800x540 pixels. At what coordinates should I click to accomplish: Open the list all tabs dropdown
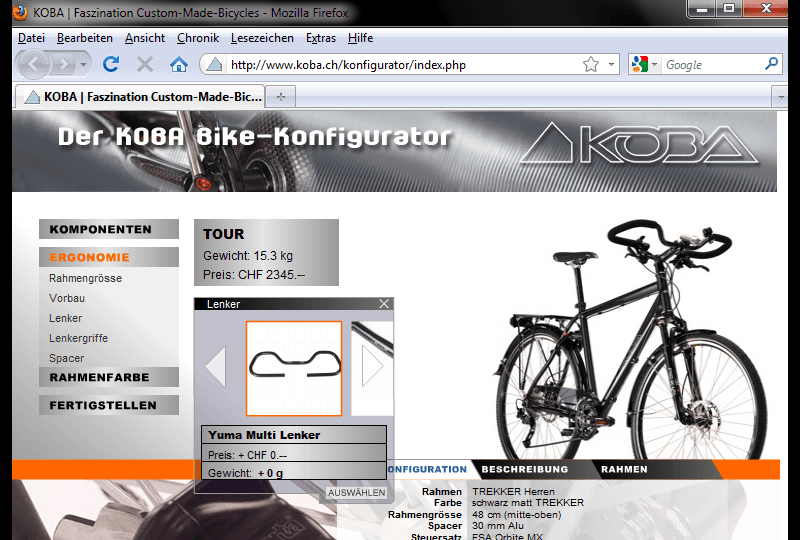(781, 96)
